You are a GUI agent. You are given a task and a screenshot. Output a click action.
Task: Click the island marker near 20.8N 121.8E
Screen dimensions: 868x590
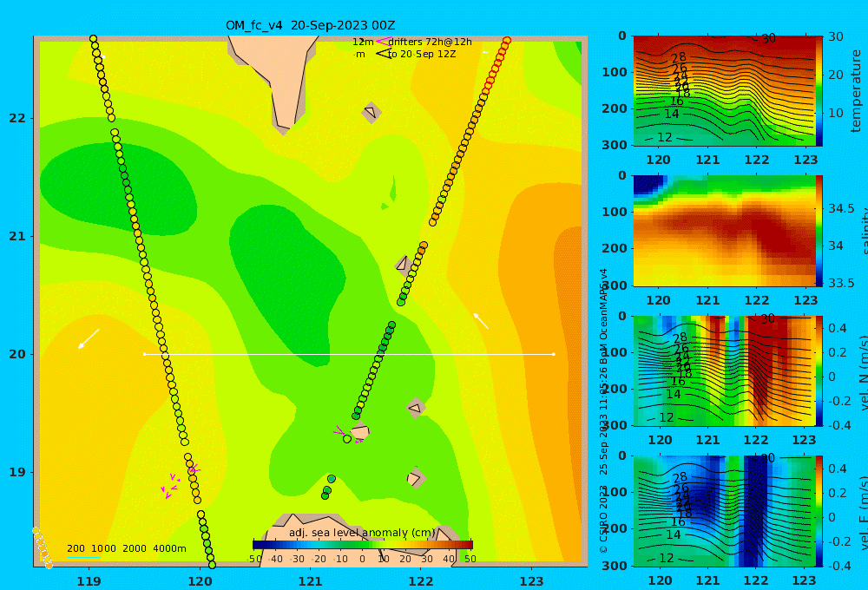[x=403, y=264]
